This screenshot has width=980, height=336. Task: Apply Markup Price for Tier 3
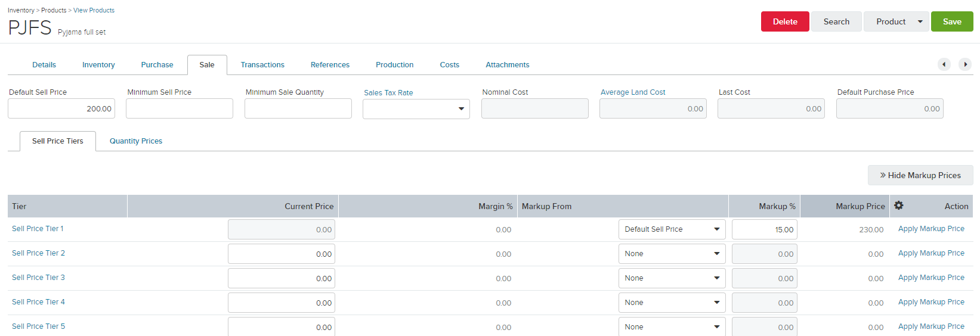[x=931, y=278]
